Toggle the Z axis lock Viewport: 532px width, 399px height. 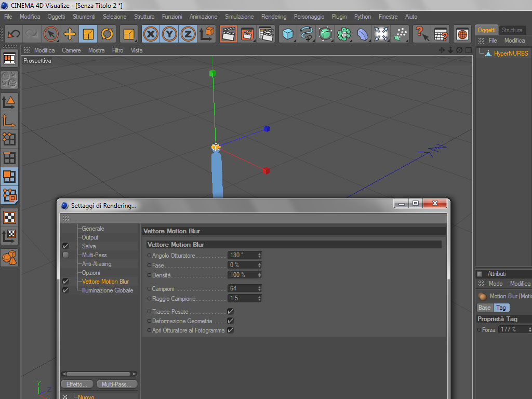click(188, 34)
